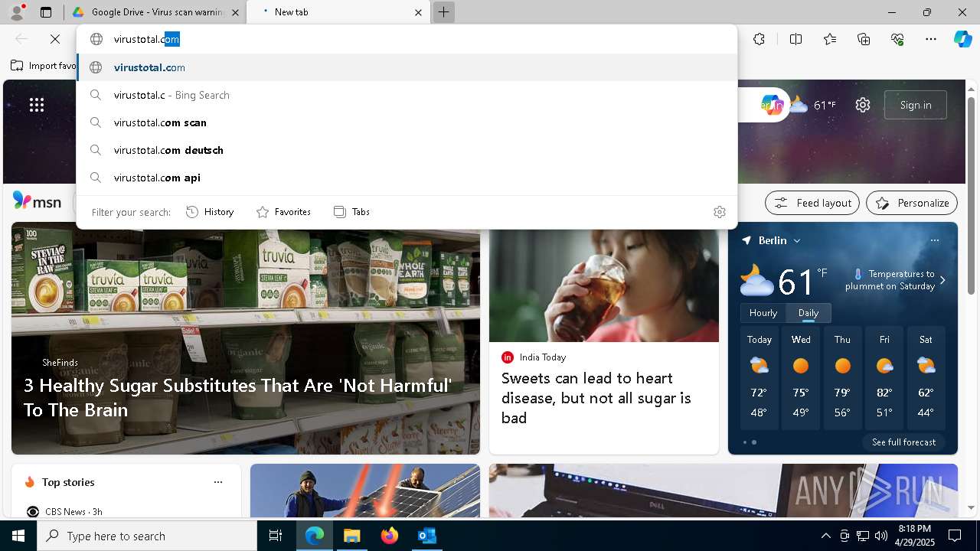980x551 pixels.
Task: Close the Google Drive tab
Action: (235, 12)
